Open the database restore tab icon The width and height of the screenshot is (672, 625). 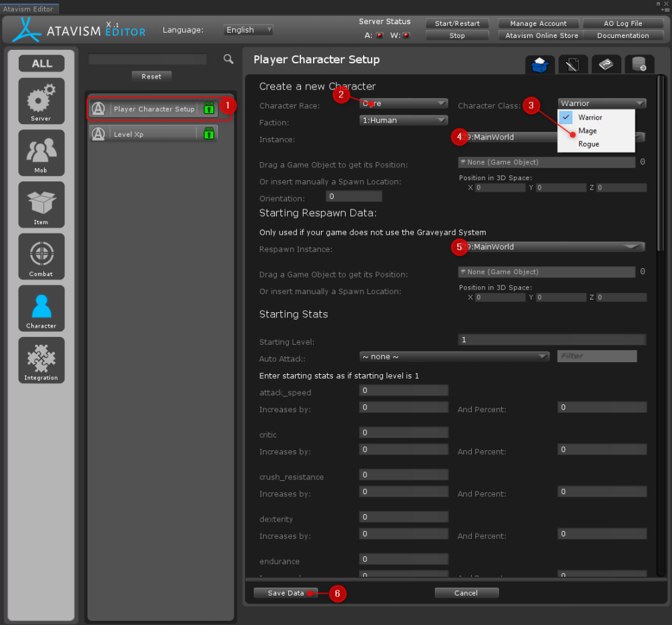tap(639, 65)
